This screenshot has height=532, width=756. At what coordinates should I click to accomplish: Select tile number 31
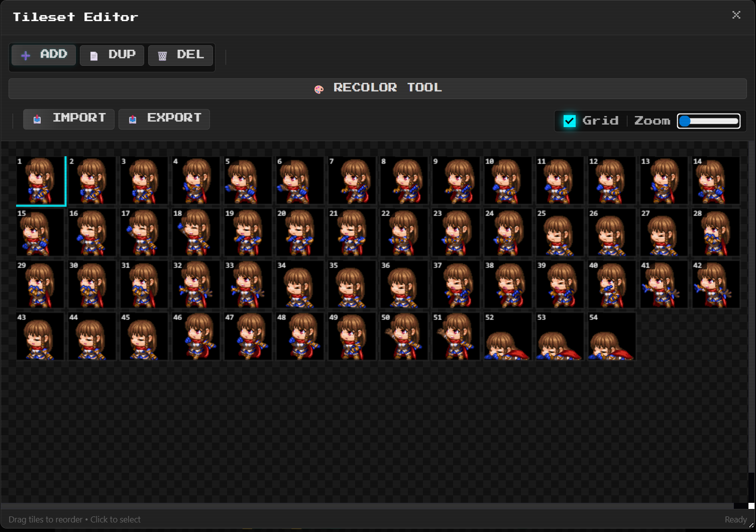[144, 285]
